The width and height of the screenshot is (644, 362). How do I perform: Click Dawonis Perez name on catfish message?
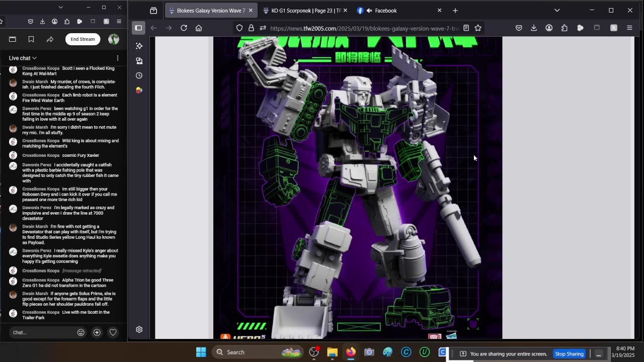pyautogui.click(x=37, y=165)
